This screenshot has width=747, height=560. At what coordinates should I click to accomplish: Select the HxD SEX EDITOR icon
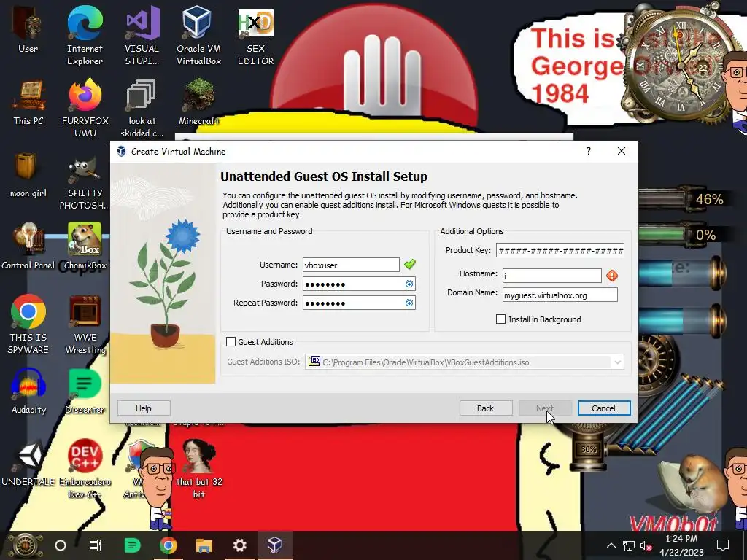click(x=256, y=36)
